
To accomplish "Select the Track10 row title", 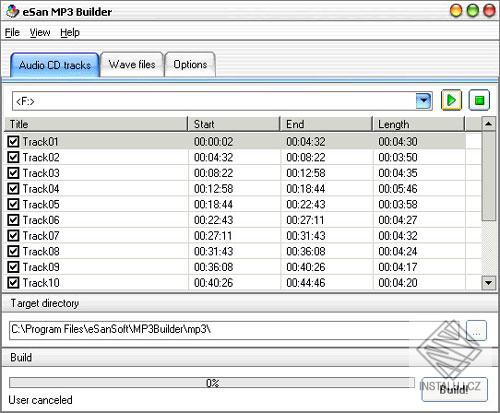I will pos(41,283).
